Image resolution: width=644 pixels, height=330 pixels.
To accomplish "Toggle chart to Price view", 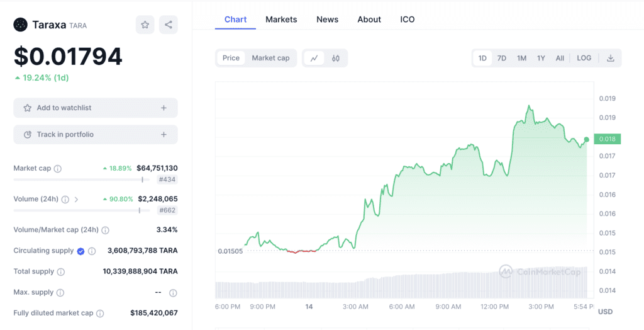I will coord(231,58).
